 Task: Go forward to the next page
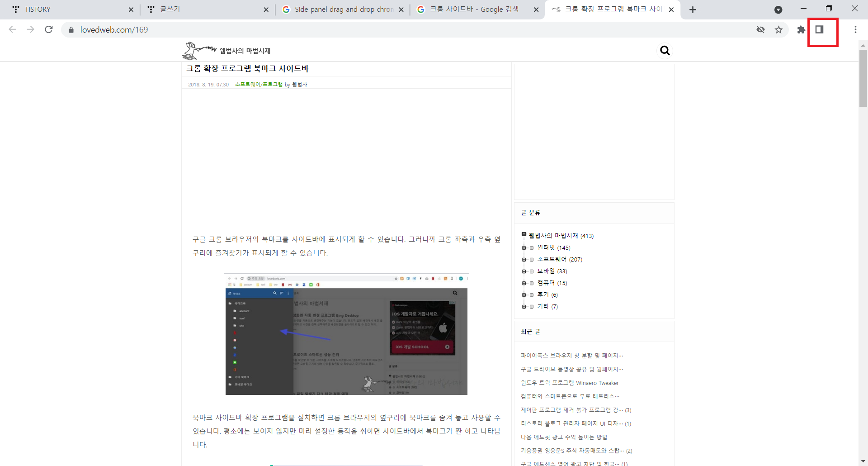(30, 29)
